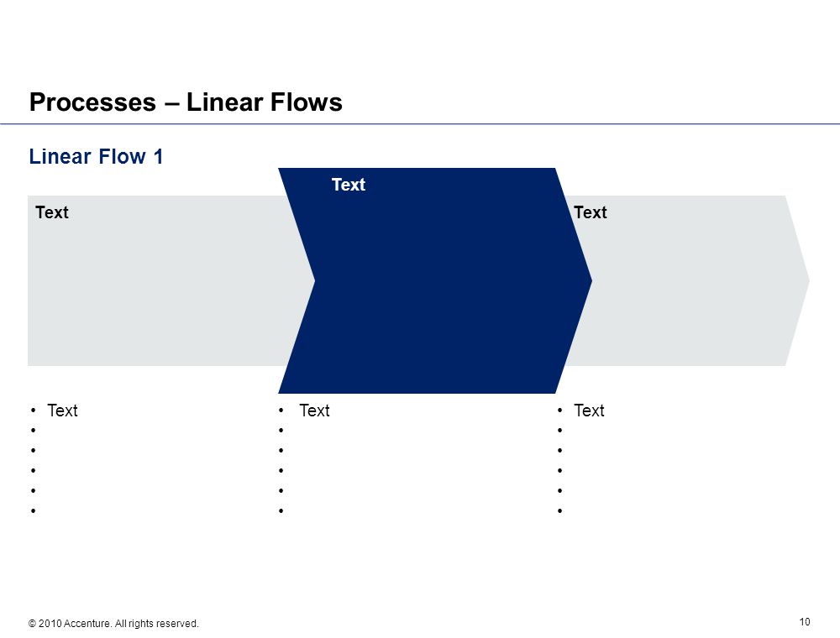Click the slide number 10
This screenshot has width=840, height=638.
point(805,621)
